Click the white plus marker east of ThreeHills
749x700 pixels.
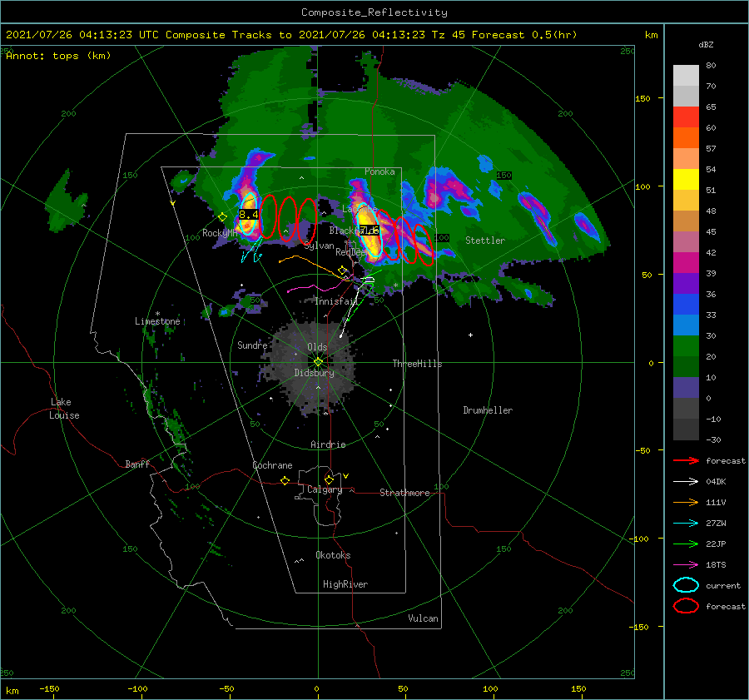click(470, 335)
